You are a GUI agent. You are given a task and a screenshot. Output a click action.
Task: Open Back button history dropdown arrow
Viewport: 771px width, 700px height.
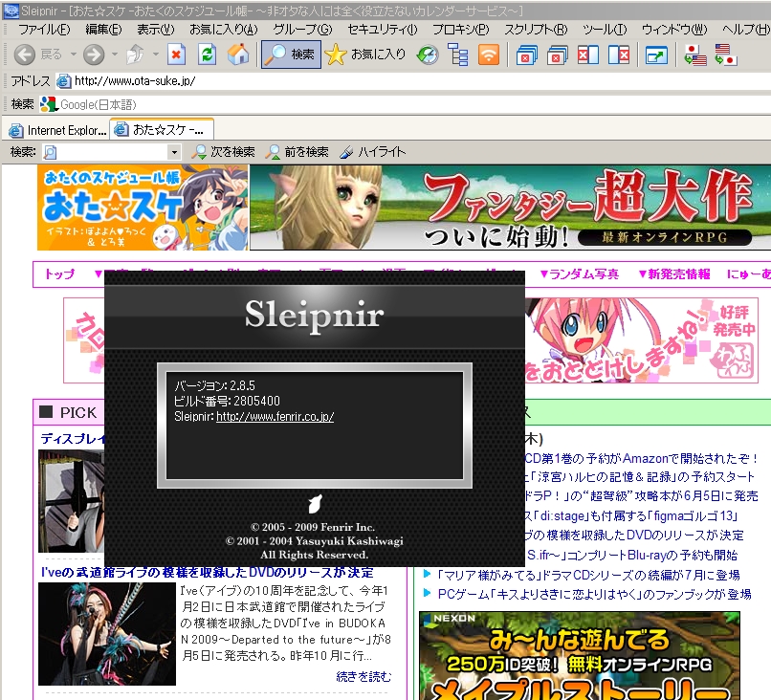tap(74, 54)
